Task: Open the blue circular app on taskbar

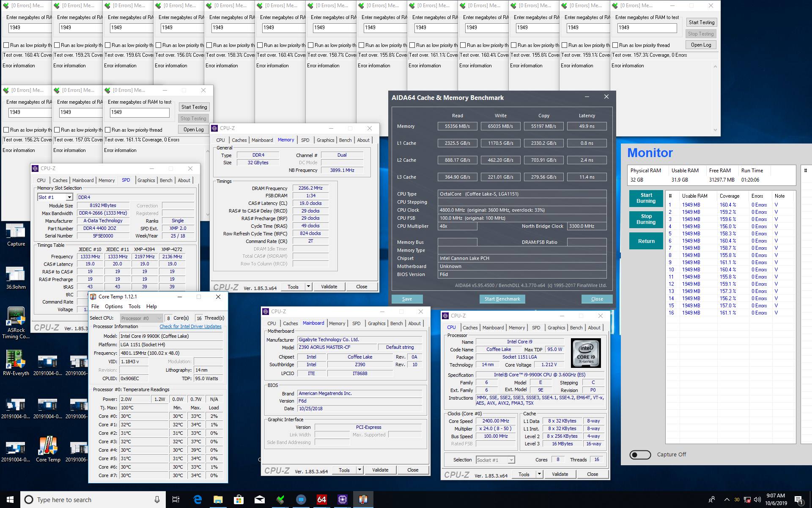Action: (x=301, y=500)
